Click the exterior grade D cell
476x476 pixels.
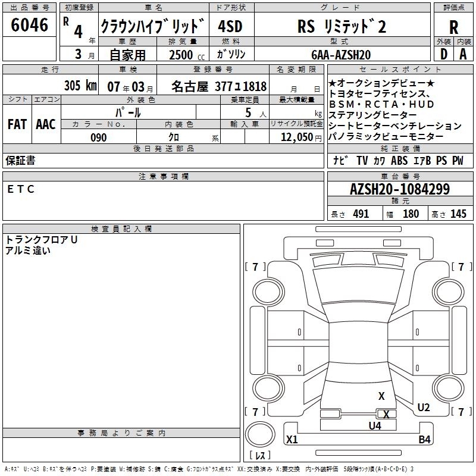tap(444, 54)
